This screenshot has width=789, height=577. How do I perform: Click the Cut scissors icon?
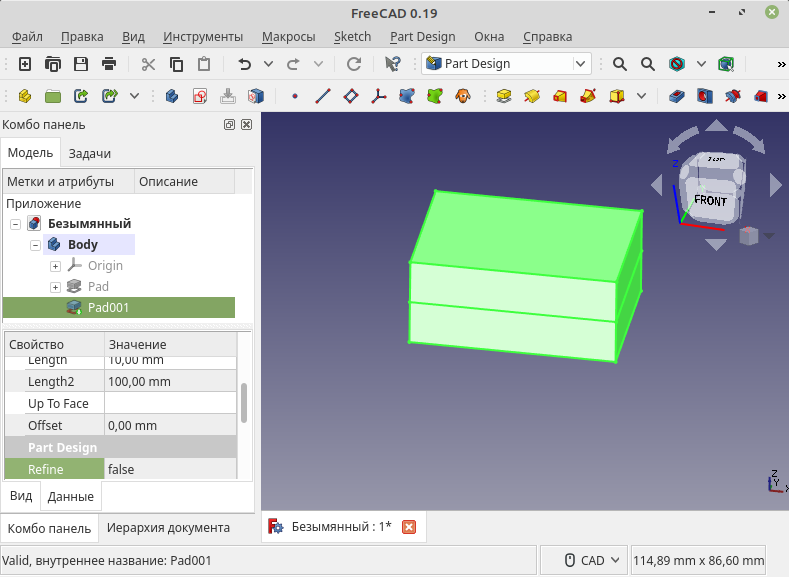click(x=148, y=64)
